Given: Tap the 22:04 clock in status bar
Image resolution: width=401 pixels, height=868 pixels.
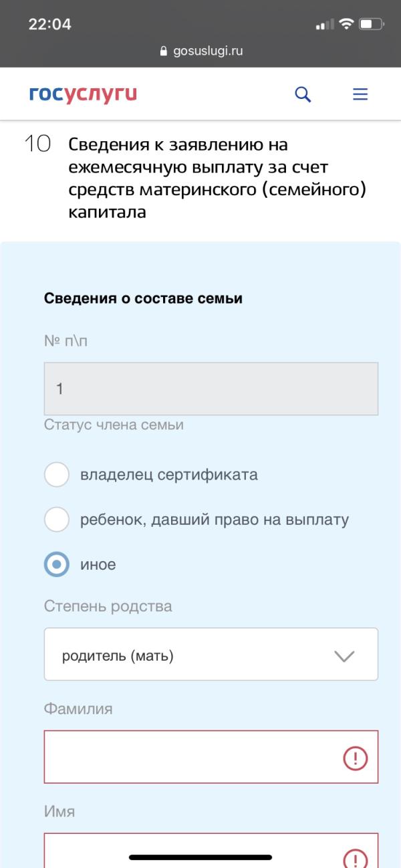Looking at the screenshot, I should click(49, 24).
